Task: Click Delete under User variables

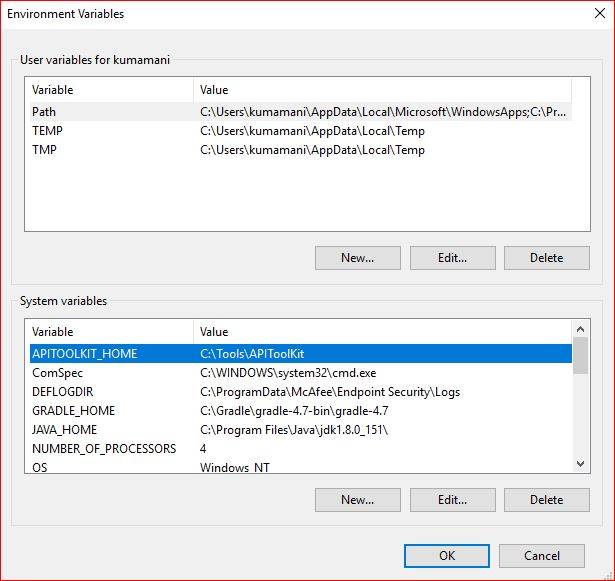Action: point(547,258)
